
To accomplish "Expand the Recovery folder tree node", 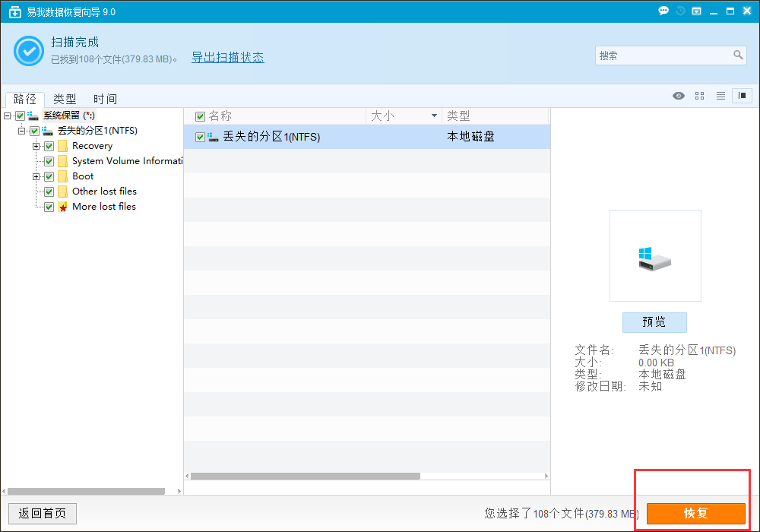I will pyautogui.click(x=36, y=146).
